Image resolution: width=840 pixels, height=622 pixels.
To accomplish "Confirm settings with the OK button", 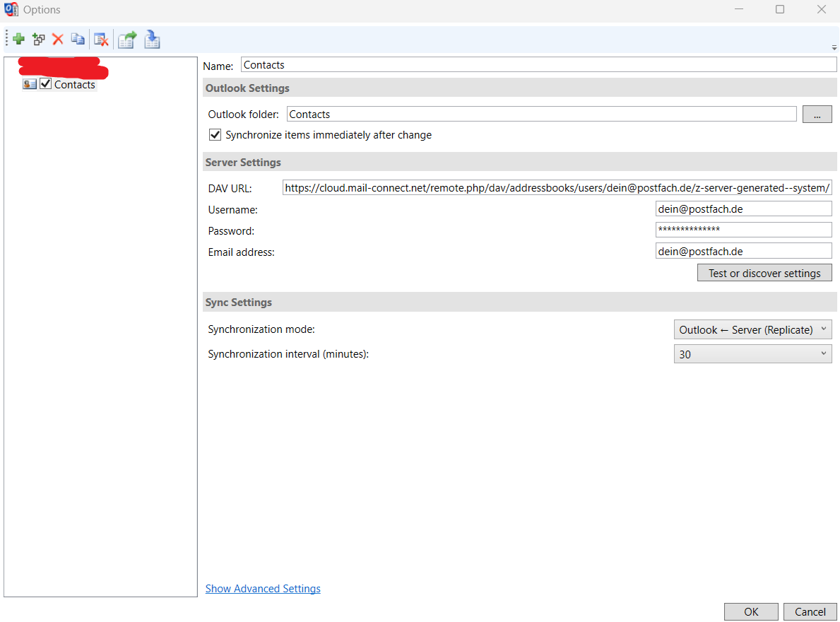I will pos(751,612).
